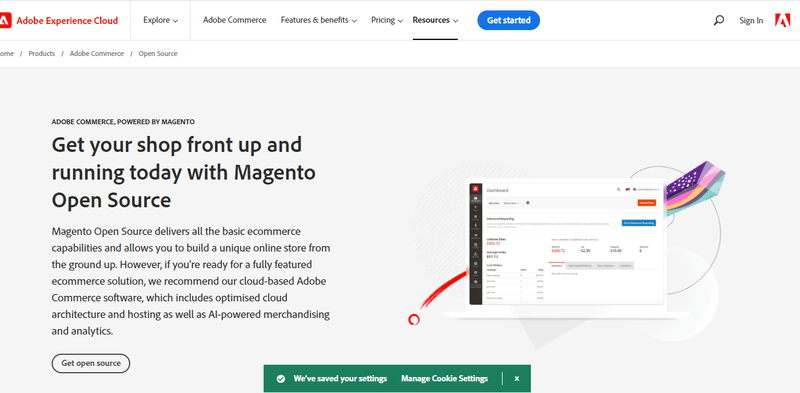Expand the Resources dropdown
This screenshot has height=393, width=800.
click(435, 20)
